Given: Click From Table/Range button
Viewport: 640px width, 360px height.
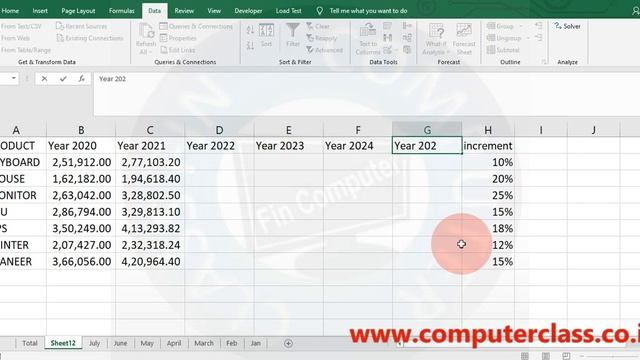Looking at the screenshot, I should [26, 50].
